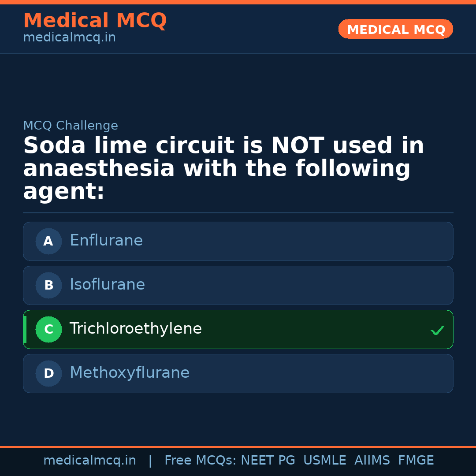Choose the Isoflurane answer text
Screen dimensions: 476x476
coord(107,285)
